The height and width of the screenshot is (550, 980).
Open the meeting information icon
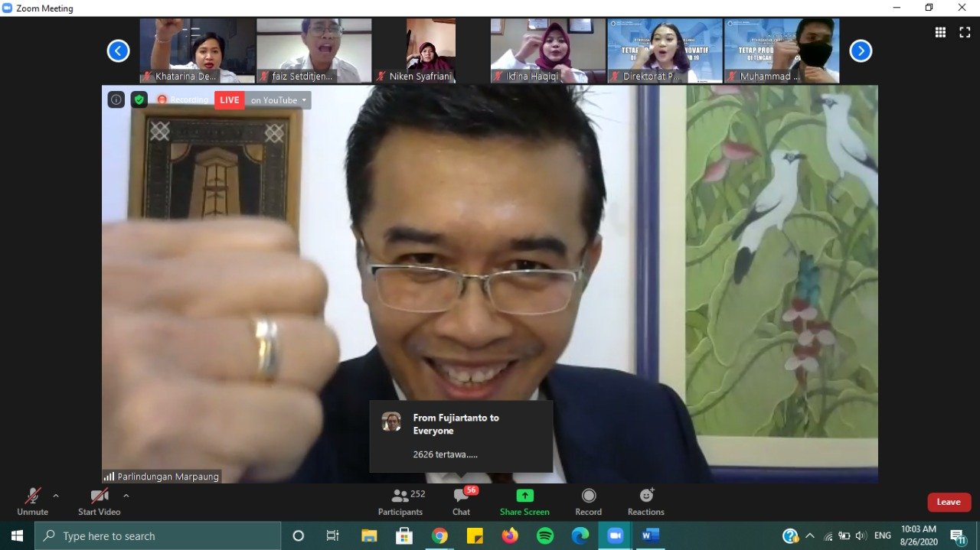(x=116, y=99)
